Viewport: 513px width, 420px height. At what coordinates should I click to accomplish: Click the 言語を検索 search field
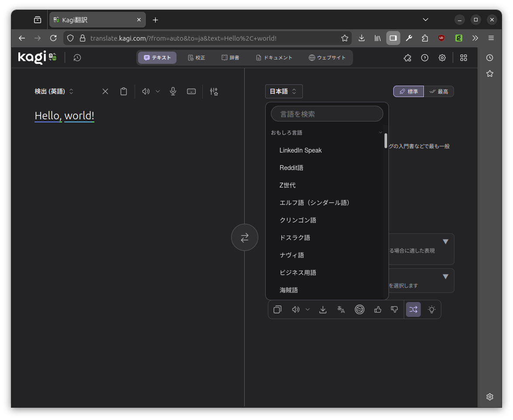click(x=327, y=114)
